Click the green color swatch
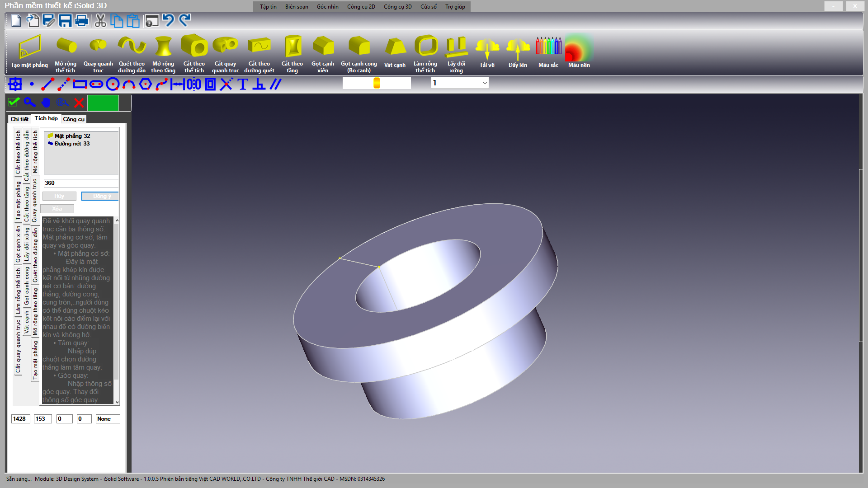868x488 pixels. coord(103,103)
